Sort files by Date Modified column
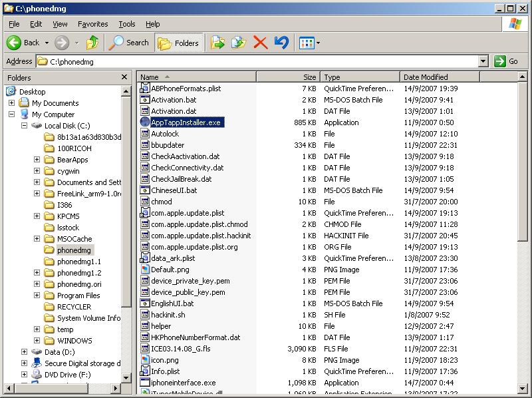The width and height of the screenshot is (532, 398). (440, 77)
